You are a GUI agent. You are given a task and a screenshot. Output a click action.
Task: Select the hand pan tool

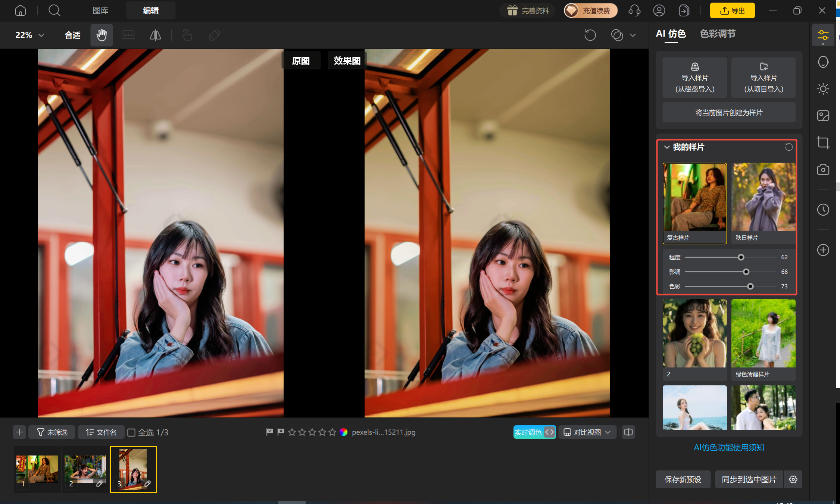102,35
